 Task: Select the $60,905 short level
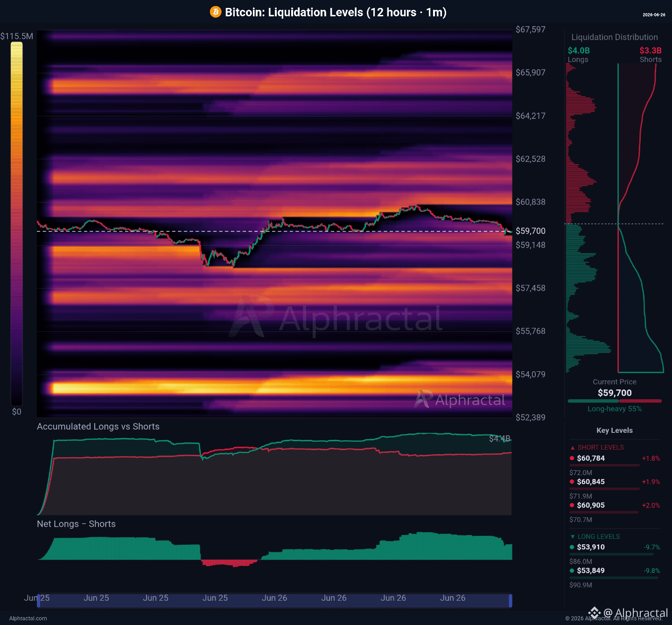(591, 505)
